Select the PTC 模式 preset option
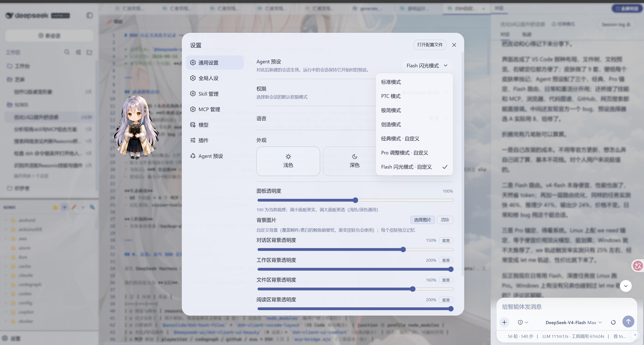The height and width of the screenshot is (345, 644). 414,96
